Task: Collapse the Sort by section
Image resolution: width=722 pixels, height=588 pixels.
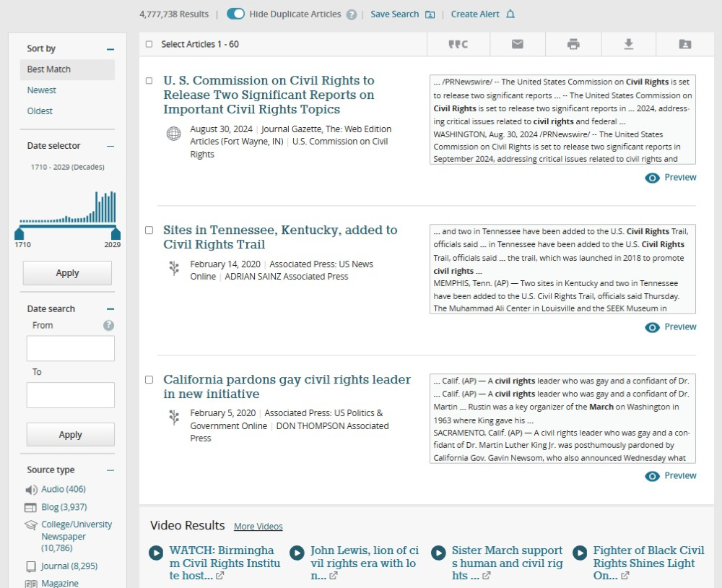Action: click(x=110, y=49)
